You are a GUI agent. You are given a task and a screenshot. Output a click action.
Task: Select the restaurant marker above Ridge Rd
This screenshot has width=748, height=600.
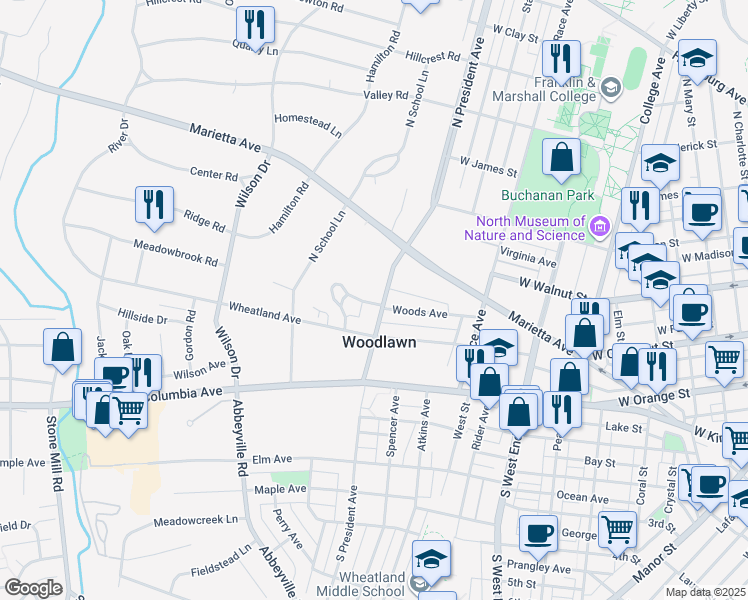pos(154,206)
